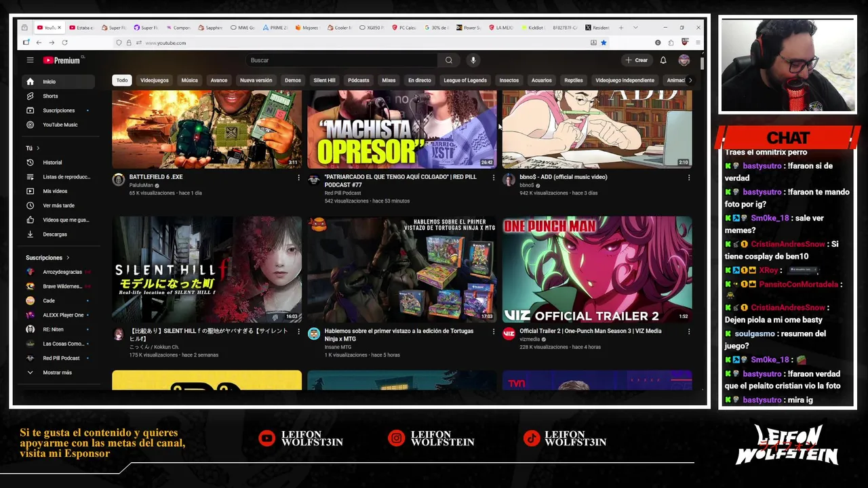Open options for One-Punch Man trailer

(x=688, y=331)
